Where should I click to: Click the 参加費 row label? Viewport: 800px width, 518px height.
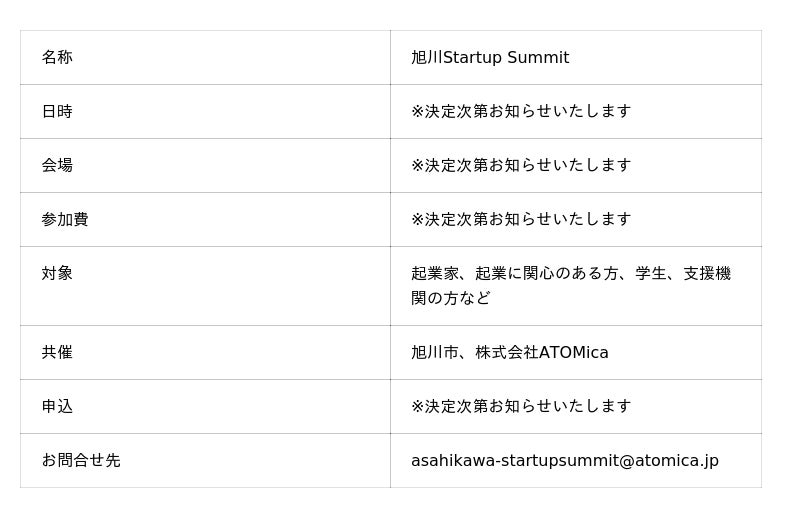65,219
